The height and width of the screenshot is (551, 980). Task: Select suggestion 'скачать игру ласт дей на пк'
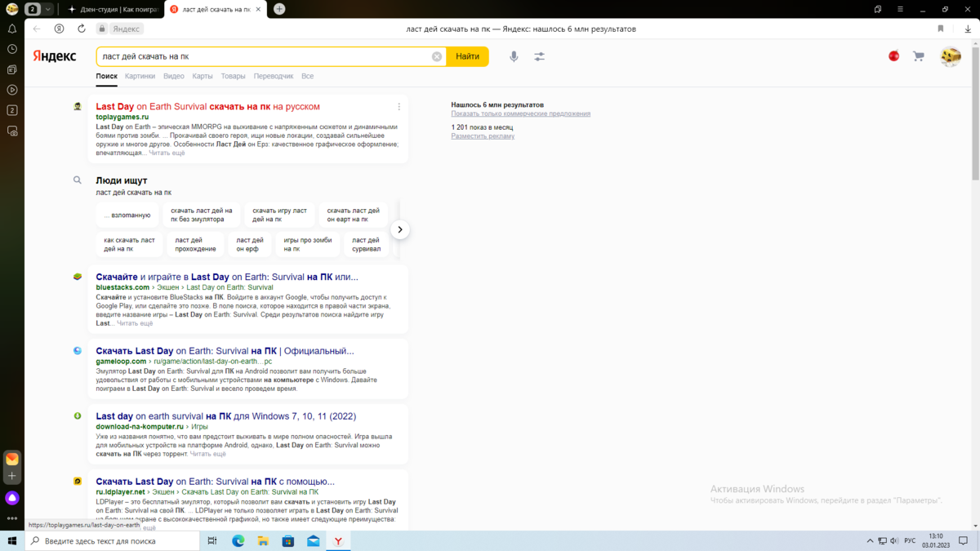(279, 215)
